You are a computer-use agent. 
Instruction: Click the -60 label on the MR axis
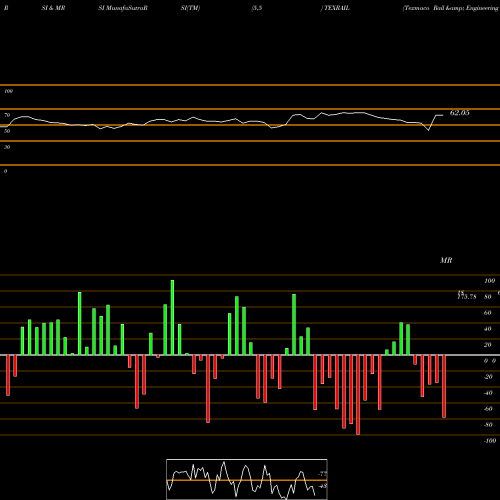(x=488, y=409)
